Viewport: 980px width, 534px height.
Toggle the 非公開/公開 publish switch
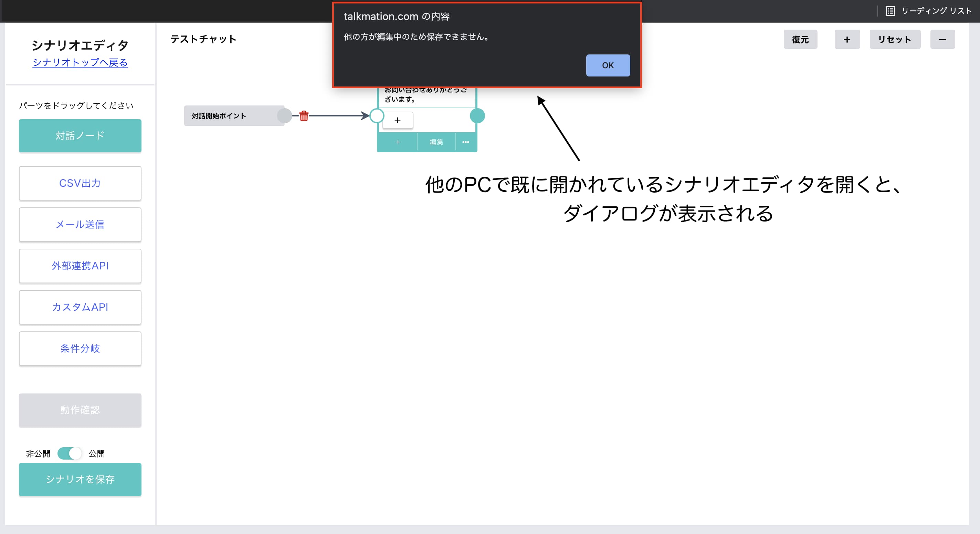[69, 453]
